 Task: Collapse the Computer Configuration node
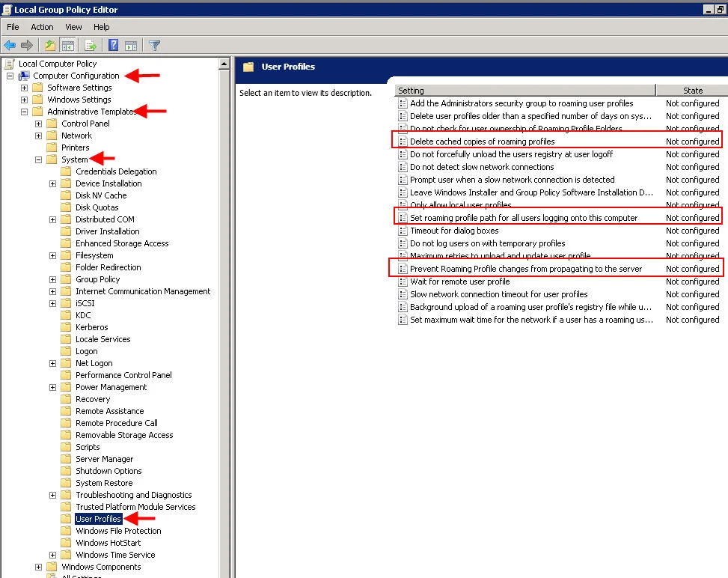pos(10,76)
